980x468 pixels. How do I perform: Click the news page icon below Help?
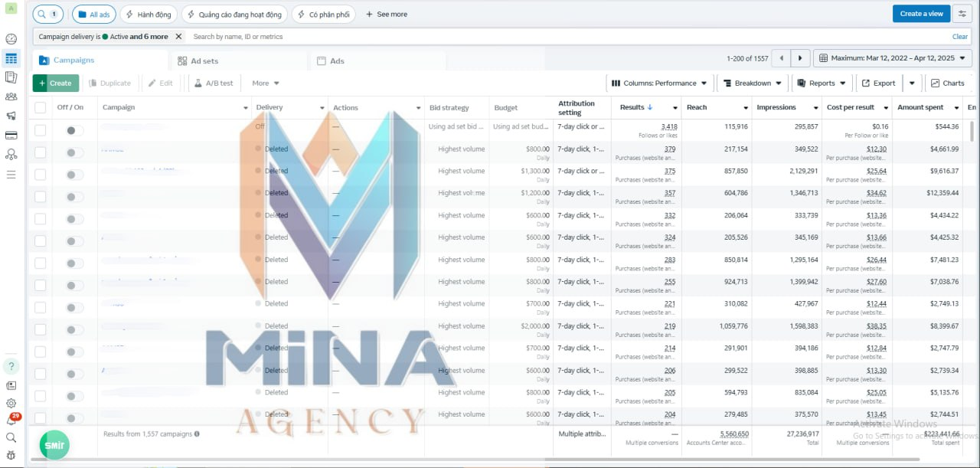(11, 385)
